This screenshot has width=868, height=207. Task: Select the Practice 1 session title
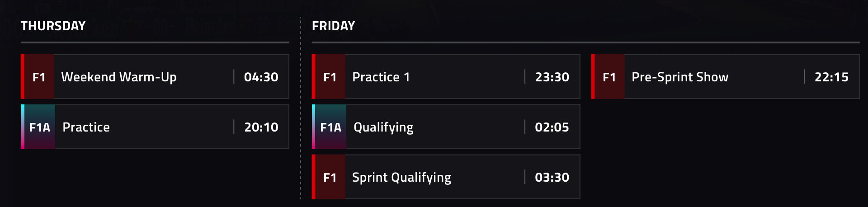click(x=381, y=77)
